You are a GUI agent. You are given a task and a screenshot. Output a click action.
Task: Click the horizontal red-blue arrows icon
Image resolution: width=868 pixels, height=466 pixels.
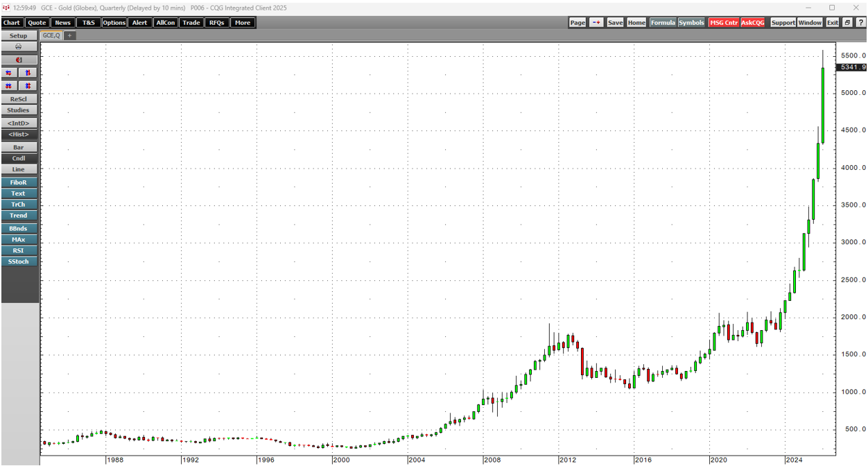pyautogui.click(x=9, y=73)
